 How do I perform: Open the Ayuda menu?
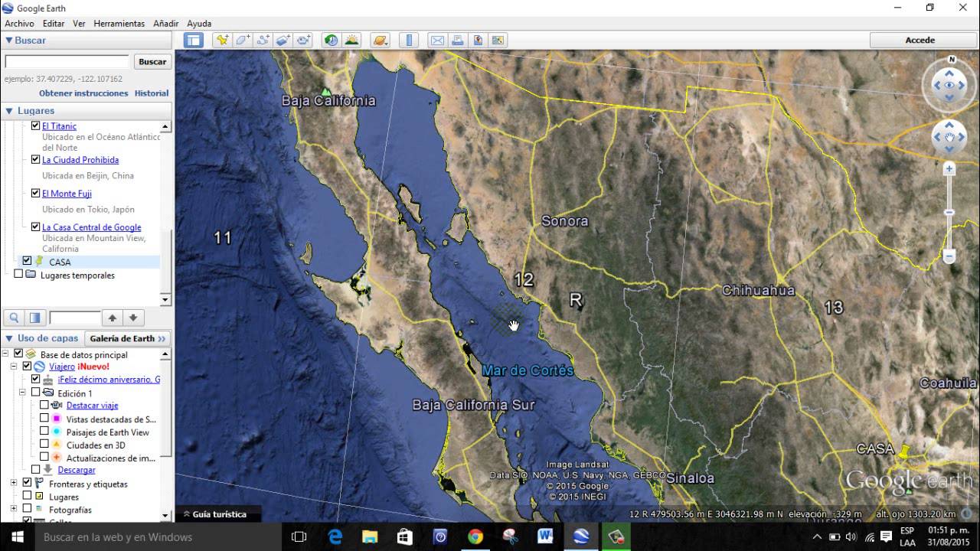199,24
